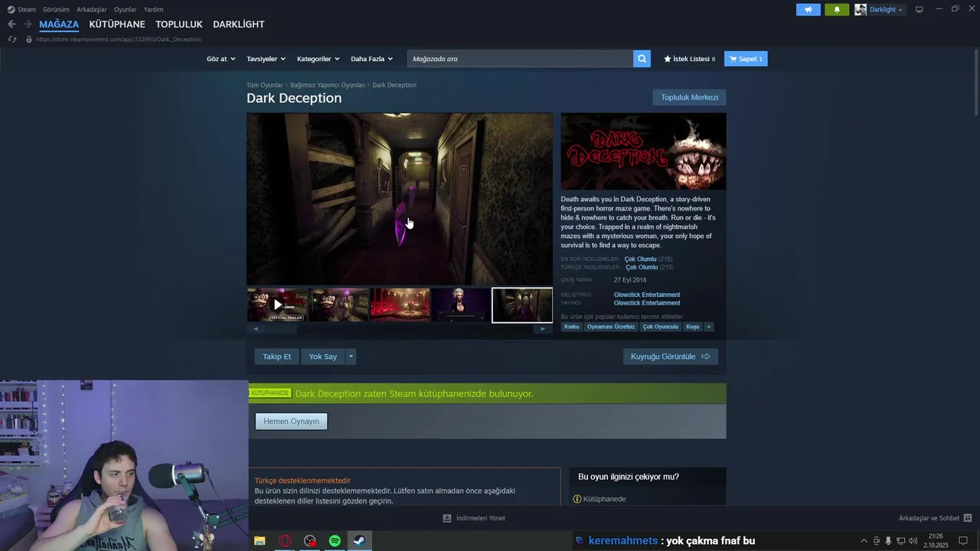Show hidden tray icons chevron
The image size is (980, 551).
(x=864, y=540)
